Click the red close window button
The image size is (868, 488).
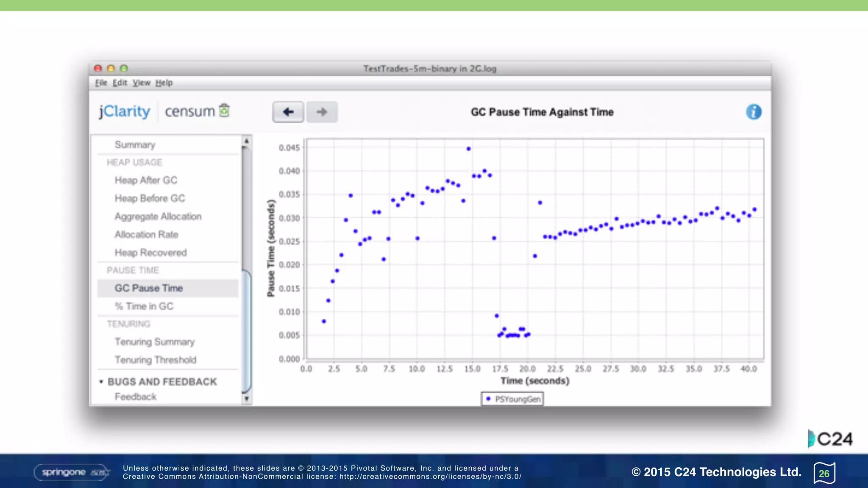pos(98,69)
